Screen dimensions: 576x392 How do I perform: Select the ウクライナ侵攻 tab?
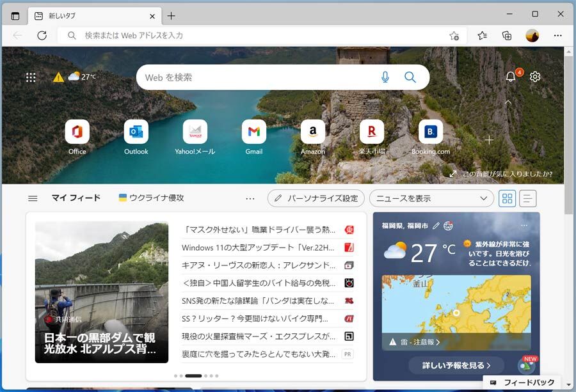(151, 198)
